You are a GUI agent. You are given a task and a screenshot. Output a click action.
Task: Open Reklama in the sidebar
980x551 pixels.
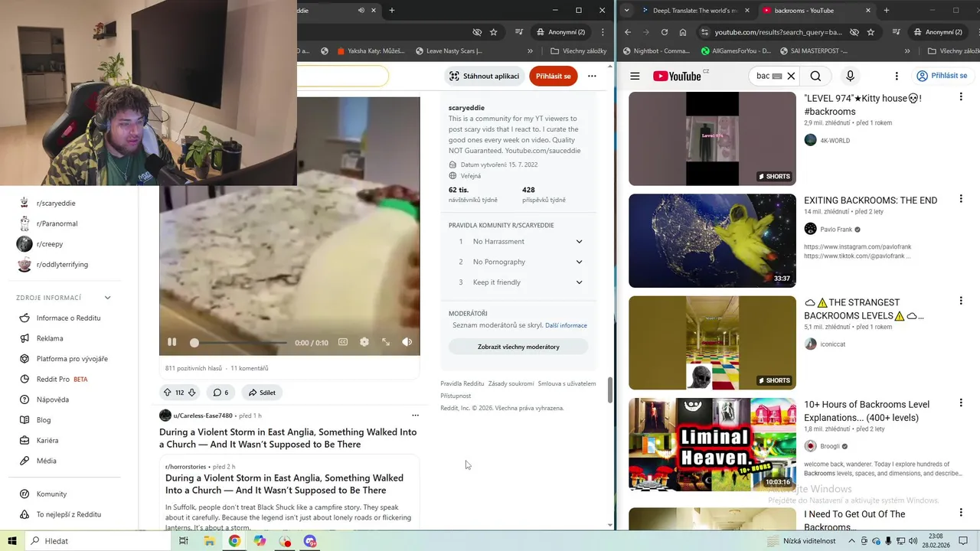[50, 338]
